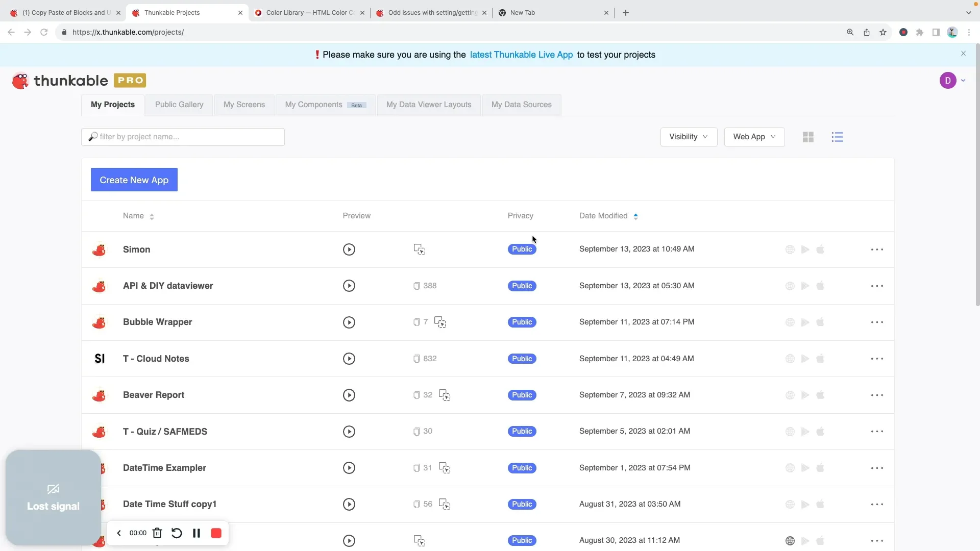Open the My Data Viewer Layouts tab
Image resolution: width=980 pixels, height=551 pixels.
click(x=429, y=105)
